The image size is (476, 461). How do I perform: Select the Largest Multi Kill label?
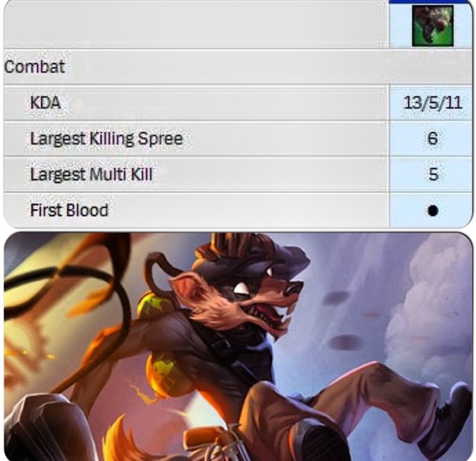91,174
